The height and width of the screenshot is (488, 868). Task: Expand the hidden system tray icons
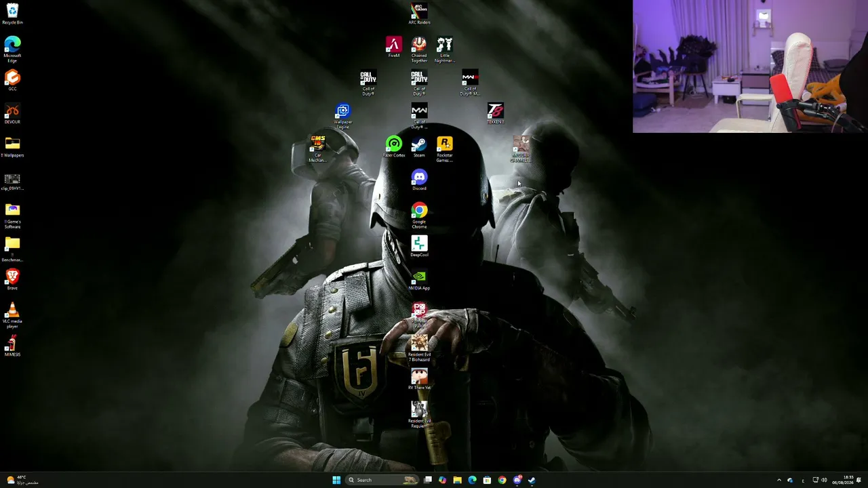(778, 480)
